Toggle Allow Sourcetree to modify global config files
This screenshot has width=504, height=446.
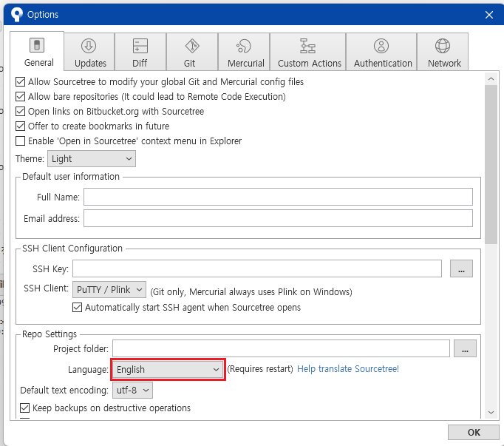tap(20, 82)
